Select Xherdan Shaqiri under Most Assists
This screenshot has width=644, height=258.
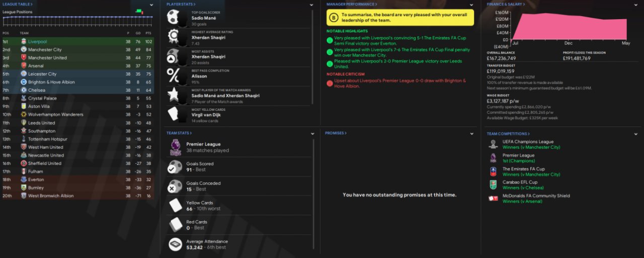pyautogui.click(x=208, y=56)
